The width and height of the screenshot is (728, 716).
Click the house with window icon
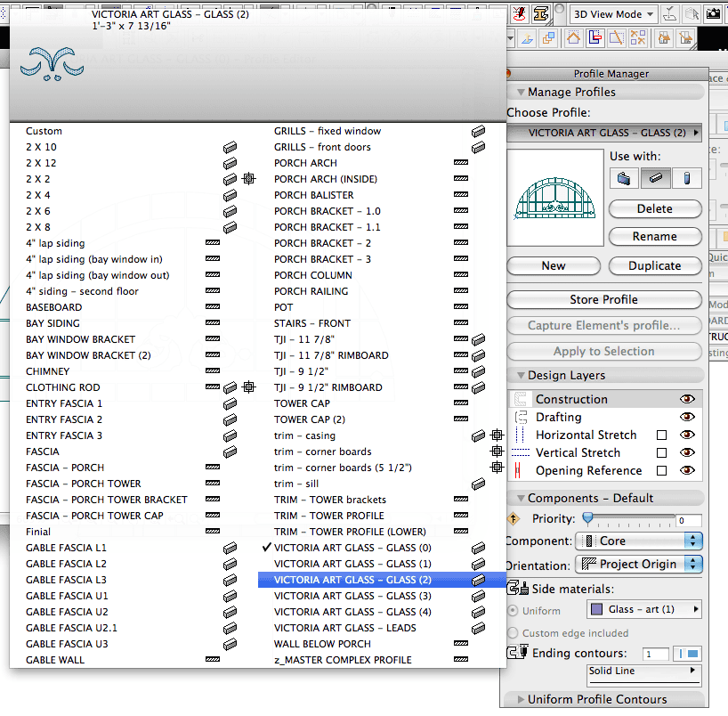tap(664, 38)
